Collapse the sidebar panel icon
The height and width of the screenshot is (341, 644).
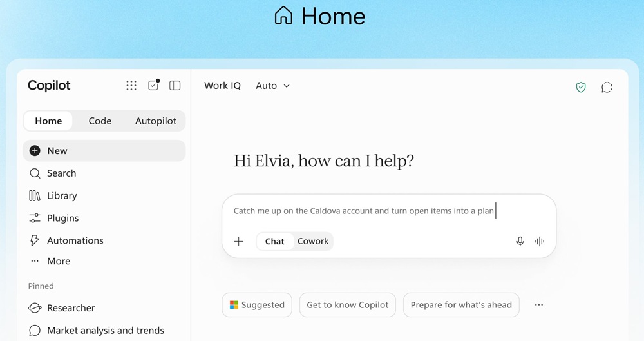(x=175, y=85)
